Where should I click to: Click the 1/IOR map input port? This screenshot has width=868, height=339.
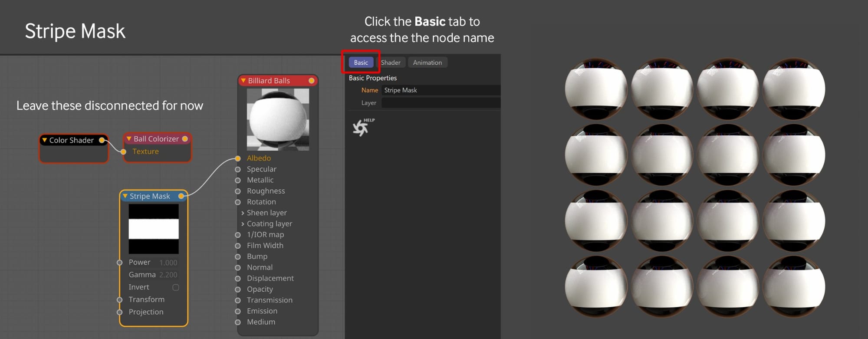pyautogui.click(x=238, y=235)
